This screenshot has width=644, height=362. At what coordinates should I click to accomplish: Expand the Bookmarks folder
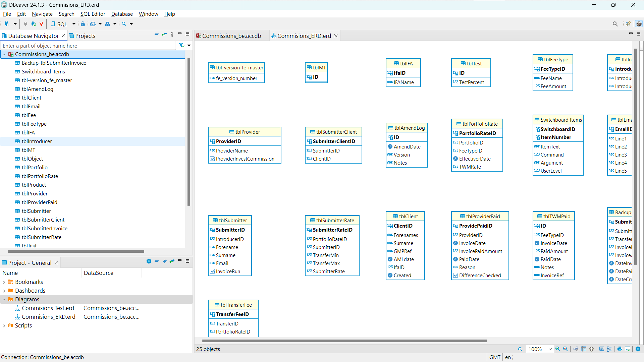point(4,282)
